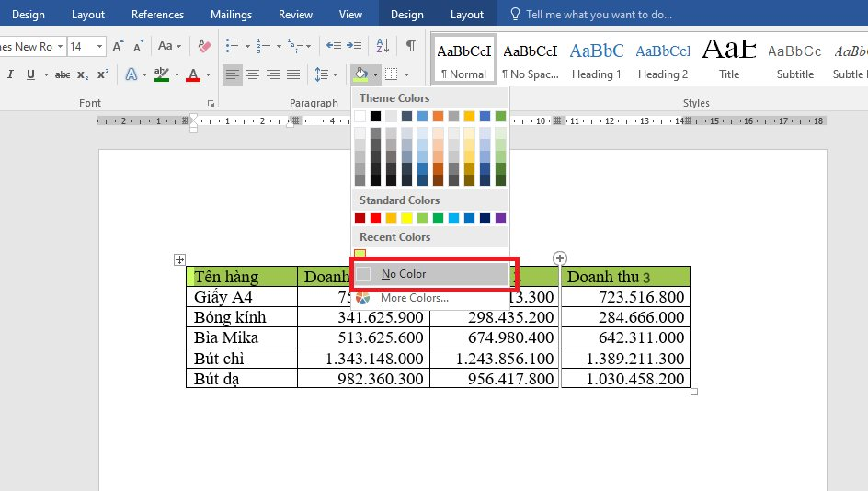The height and width of the screenshot is (491, 868).
Task: Expand the Borders dropdown arrow
Action: click(x=406, y=74)
